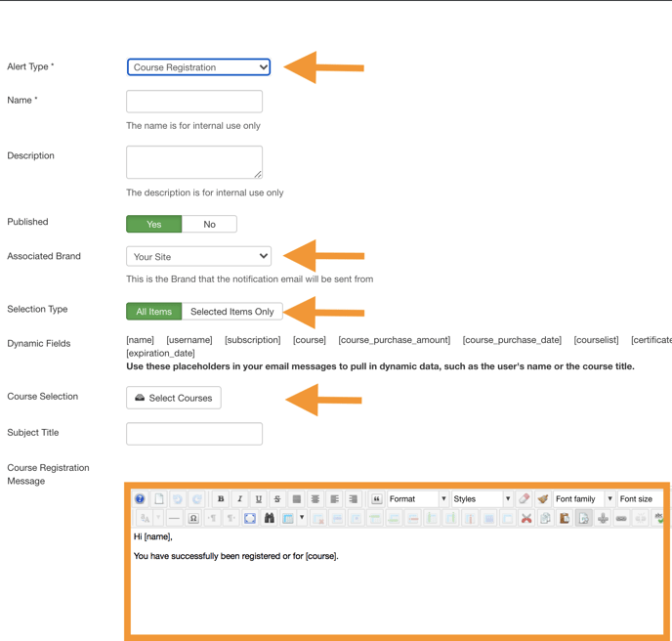Click the undo icon in editor toolbar
The height and width of the screenshot is (641, 672).
[x=178, y=499]
